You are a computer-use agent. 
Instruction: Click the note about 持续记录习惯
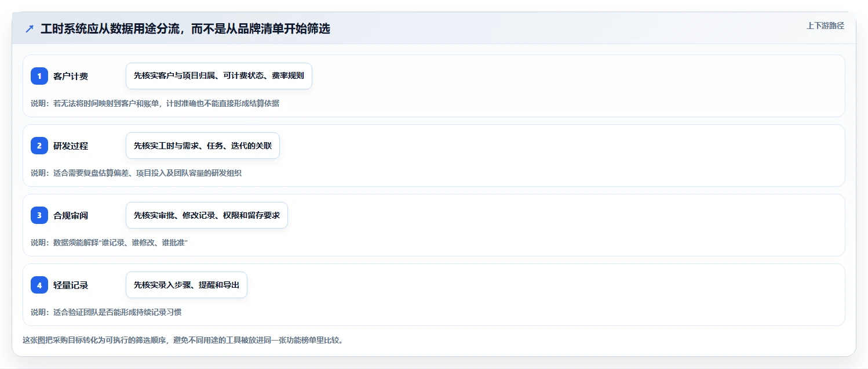pyautogui.click(x=106, y=312)
